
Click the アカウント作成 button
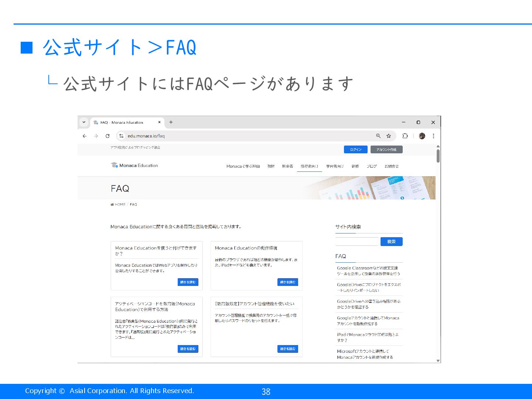[386, 150]
